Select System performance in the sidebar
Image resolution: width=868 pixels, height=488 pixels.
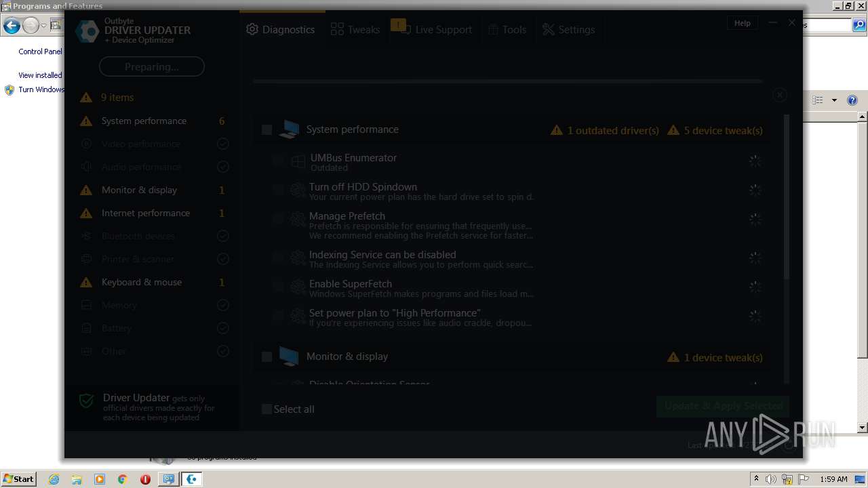tap(153, 121)
